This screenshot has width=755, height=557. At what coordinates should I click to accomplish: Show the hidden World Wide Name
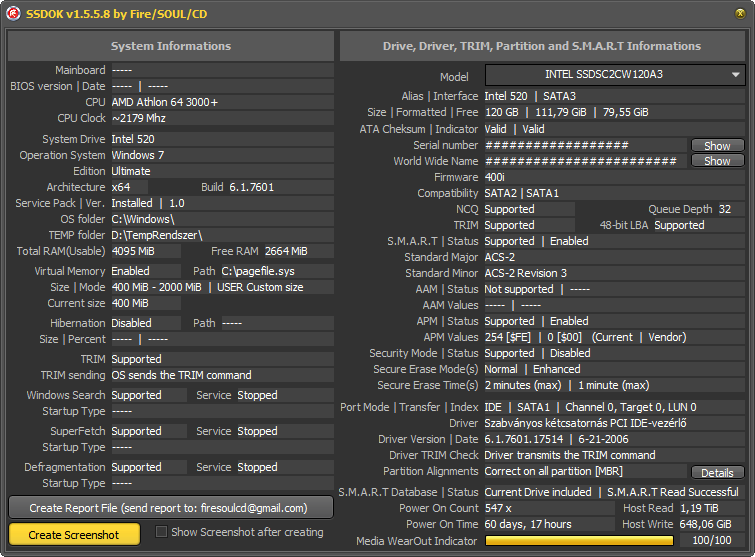(717, 161)
